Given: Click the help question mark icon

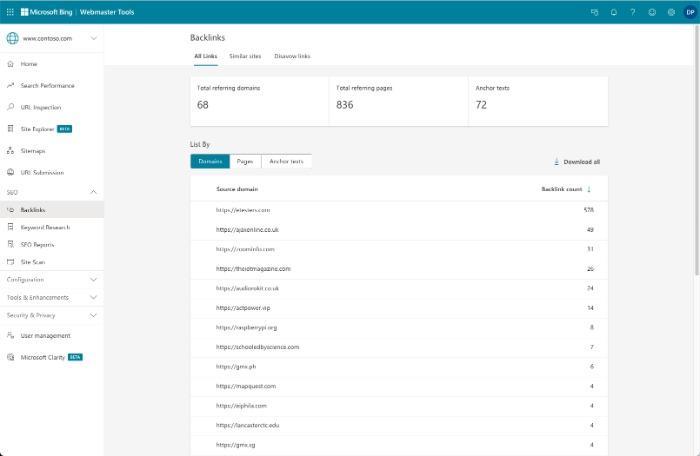Looking at the screenshot, I should tap(633, 12).
